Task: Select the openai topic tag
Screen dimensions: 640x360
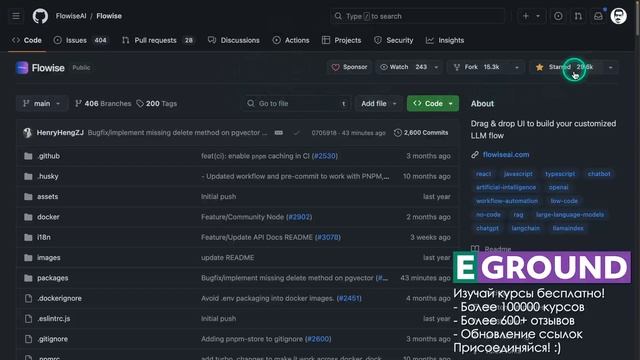Action: 558,187
